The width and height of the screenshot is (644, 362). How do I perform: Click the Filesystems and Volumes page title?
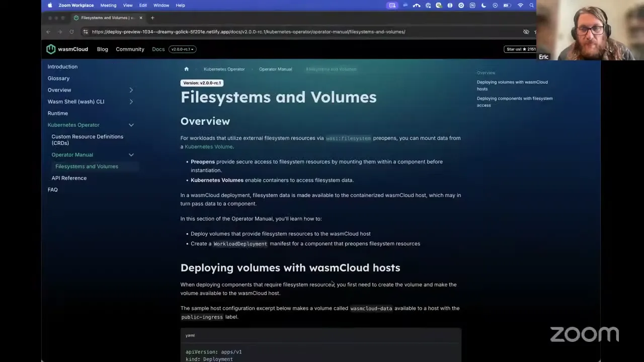tap(278, 97)
